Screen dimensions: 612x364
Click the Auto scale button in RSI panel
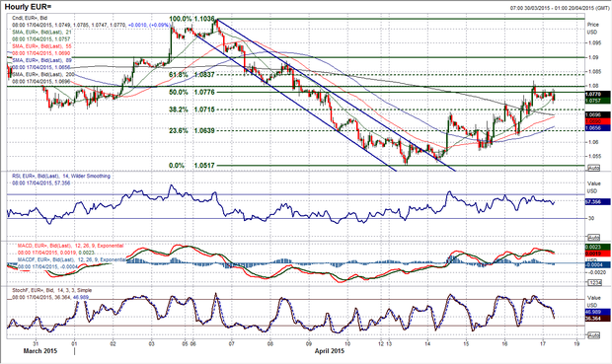[x=593, y=238]
